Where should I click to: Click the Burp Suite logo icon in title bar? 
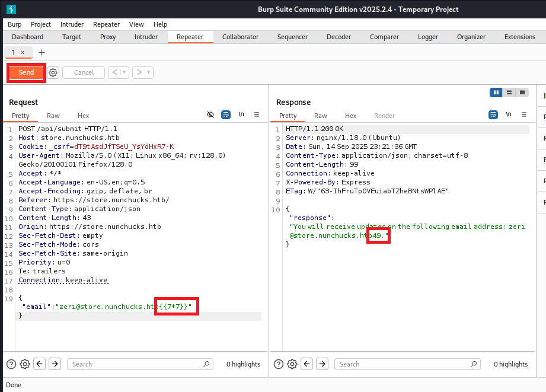pyautogui.click(x=11, y=9)
